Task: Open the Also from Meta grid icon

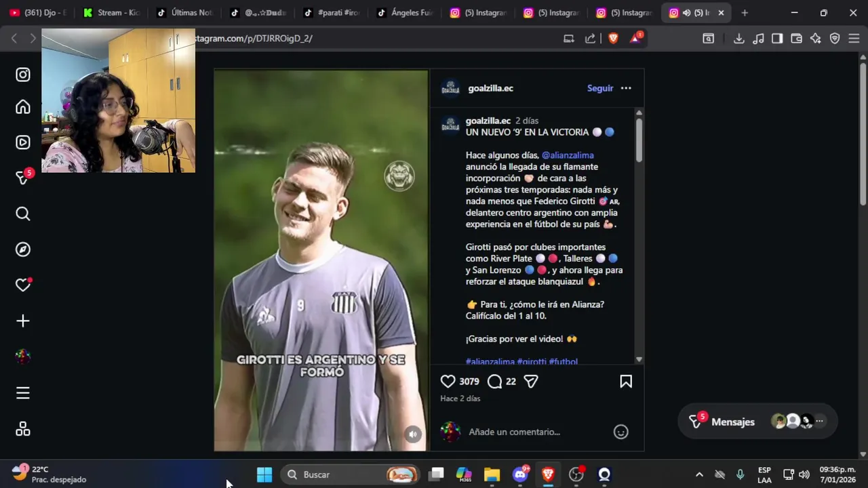Action: click(23, 429)
